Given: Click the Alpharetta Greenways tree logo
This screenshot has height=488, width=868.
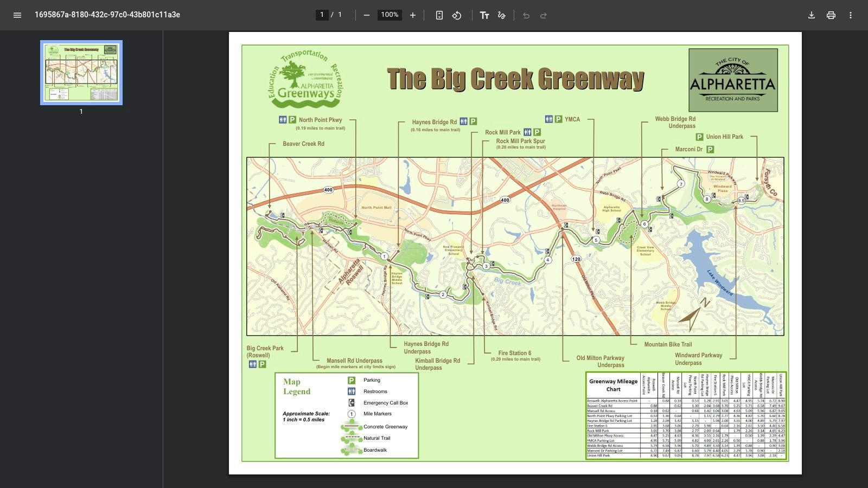Looking at the screenshot, I should point(305,79).
